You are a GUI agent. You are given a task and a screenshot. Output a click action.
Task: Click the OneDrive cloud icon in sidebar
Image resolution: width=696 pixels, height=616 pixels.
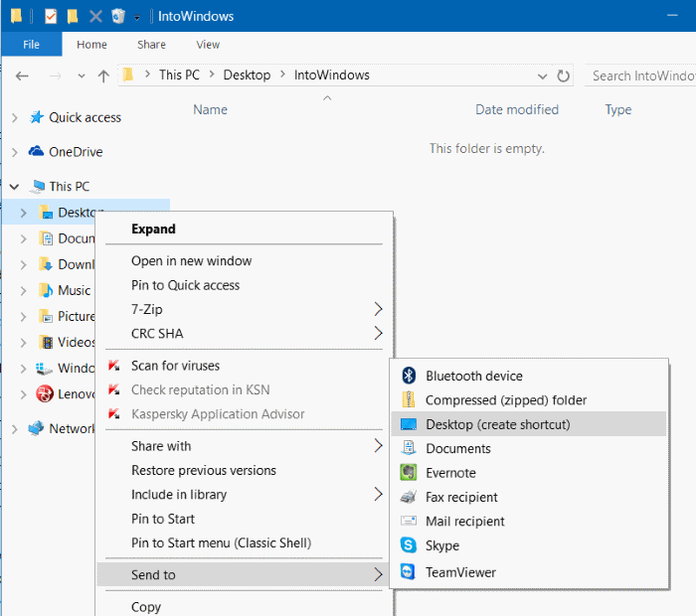coord(37,152)
